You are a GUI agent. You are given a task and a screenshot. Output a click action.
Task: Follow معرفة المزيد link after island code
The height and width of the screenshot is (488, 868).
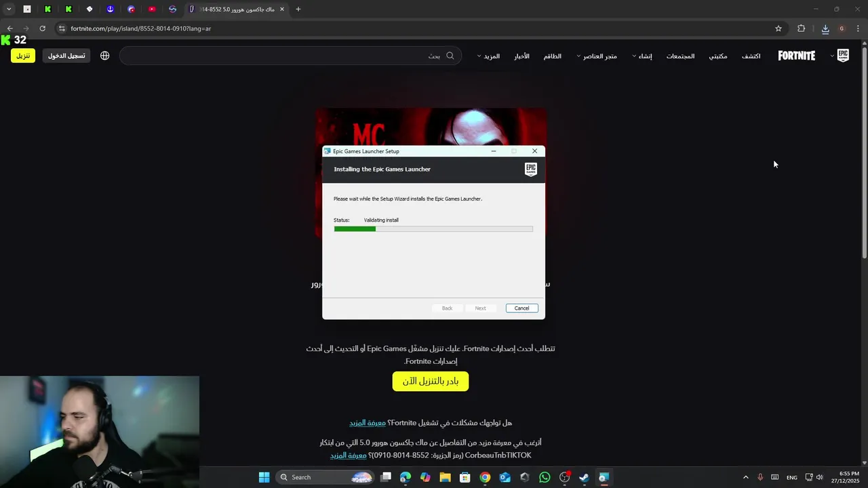(x=349, y=455)
